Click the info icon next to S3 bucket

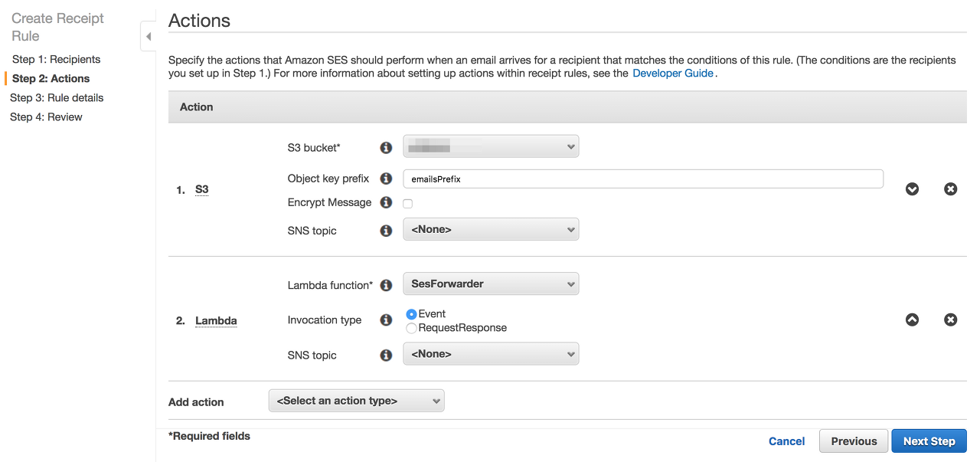386,147
